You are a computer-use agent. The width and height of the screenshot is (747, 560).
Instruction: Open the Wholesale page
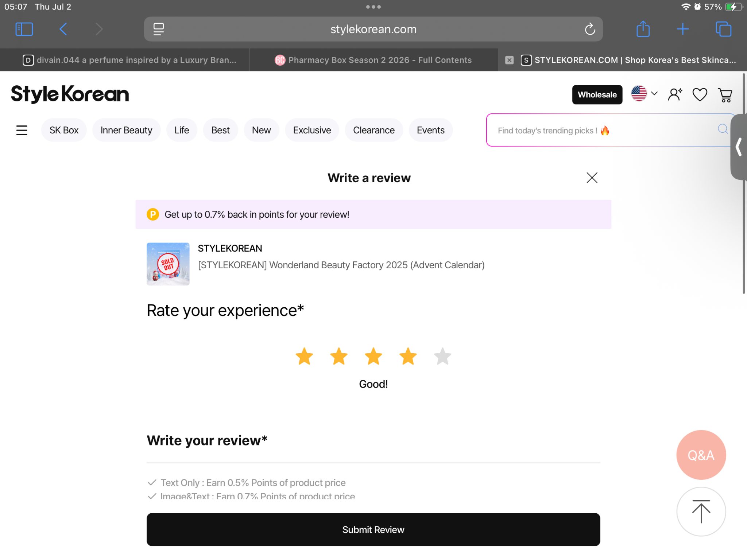pos(597,95)
